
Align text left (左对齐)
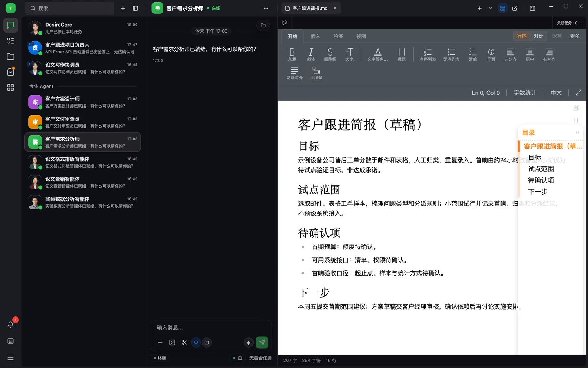click(510, 54)
